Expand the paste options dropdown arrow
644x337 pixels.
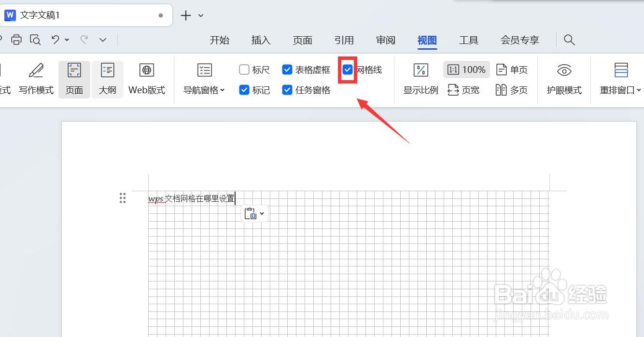tap(262, 213)
